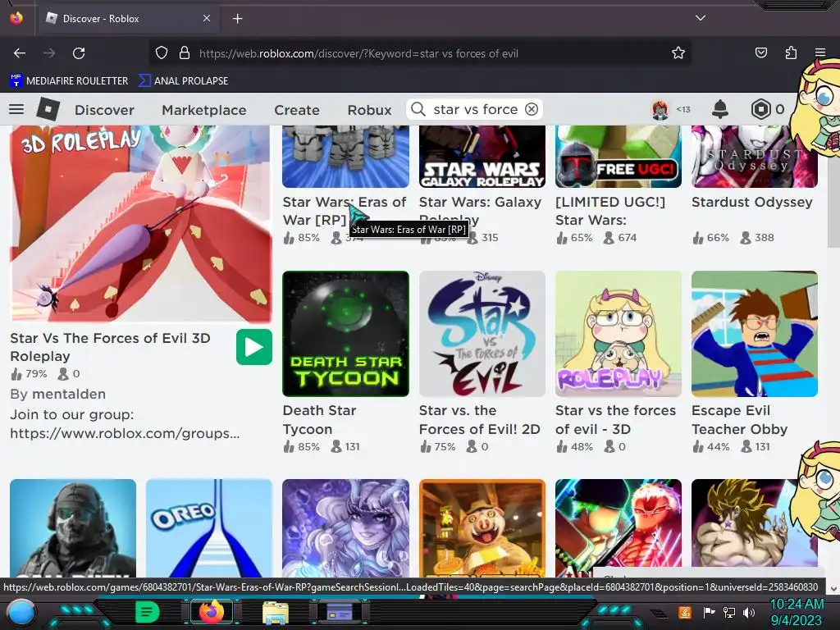This screenshot has height=630, width=840.
Task: Open the purple window app on taskbar
Action: pyautogui.click(x=340, y=612)
